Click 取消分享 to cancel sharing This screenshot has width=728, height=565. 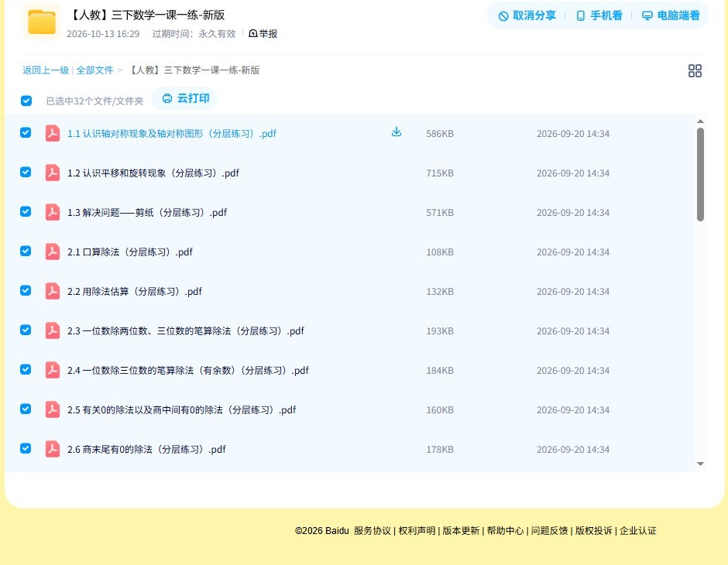point(527,15)
